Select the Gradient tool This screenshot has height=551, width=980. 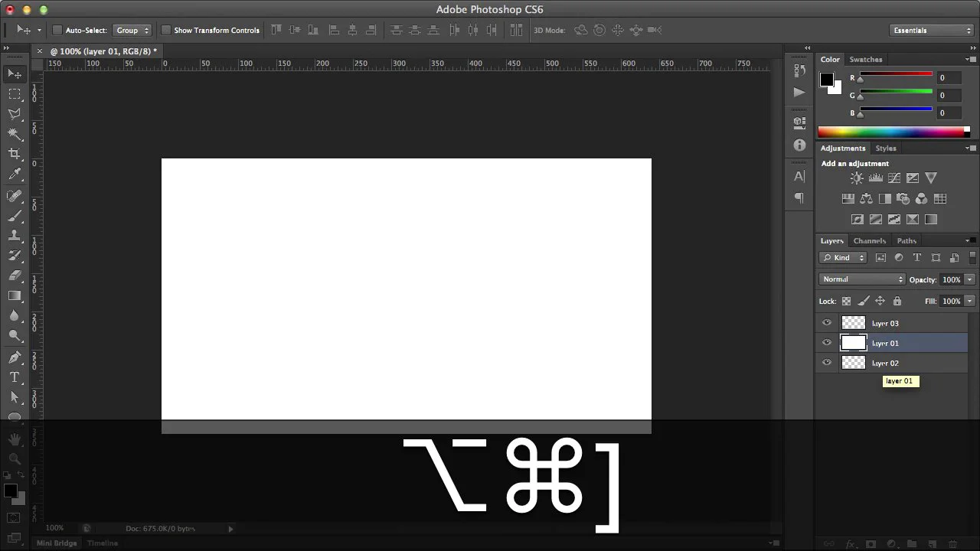click(15, 295)
